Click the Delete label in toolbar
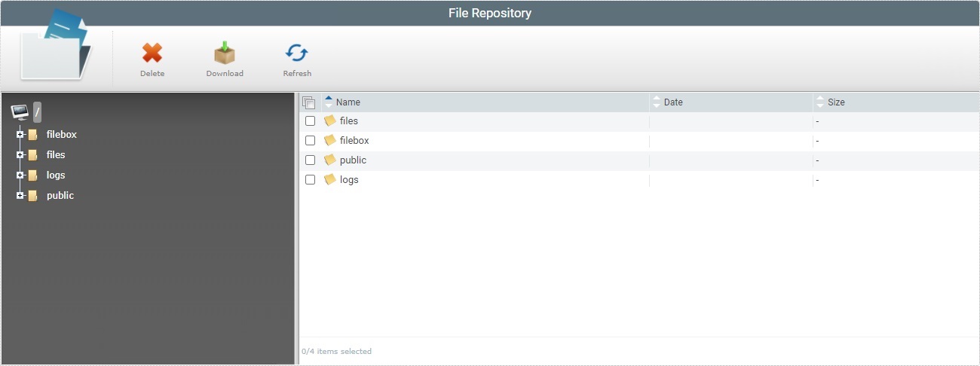 (x=152, y=74)
